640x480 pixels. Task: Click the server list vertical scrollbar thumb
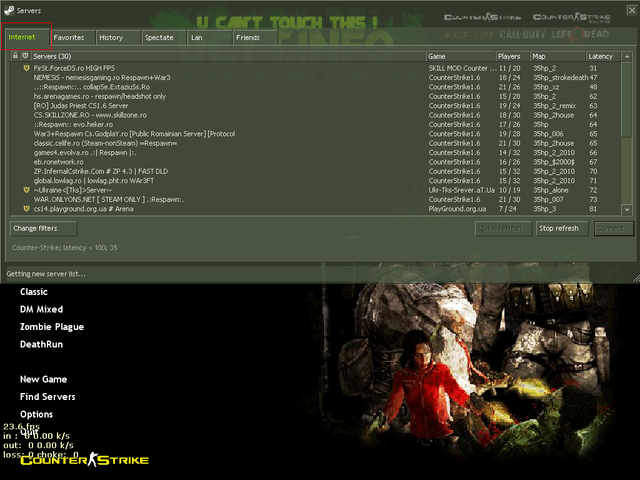pyautogui.click(x=627, y=100)
